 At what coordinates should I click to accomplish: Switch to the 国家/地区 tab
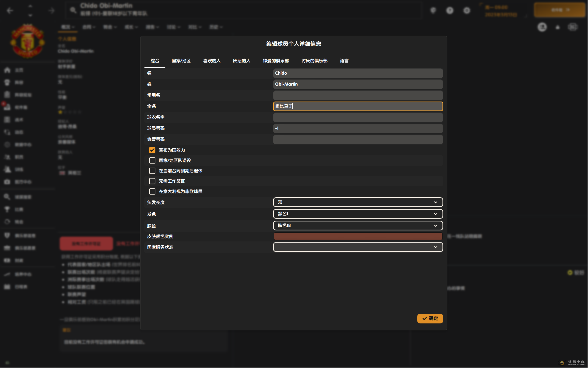pos(181,61)
